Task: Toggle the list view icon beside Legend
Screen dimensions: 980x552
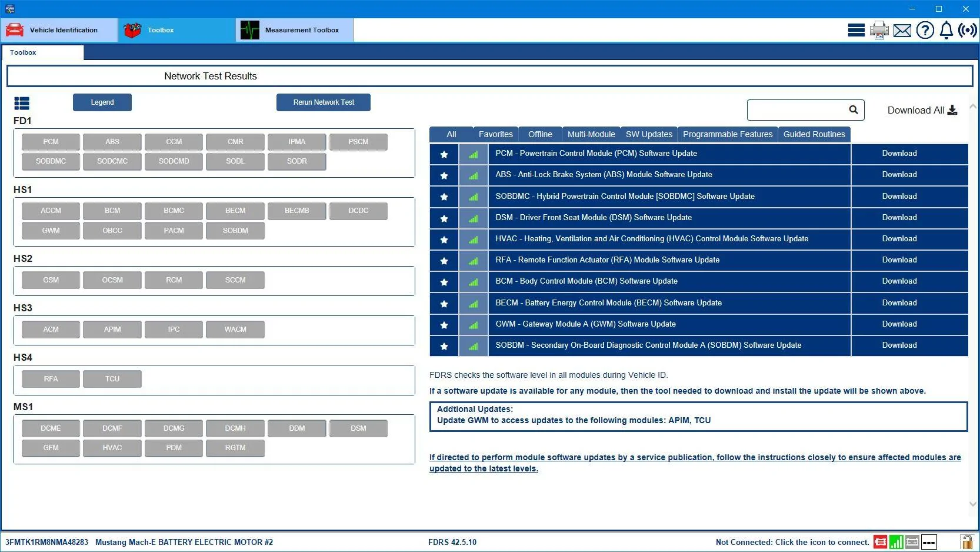Action: pos(22,104)
